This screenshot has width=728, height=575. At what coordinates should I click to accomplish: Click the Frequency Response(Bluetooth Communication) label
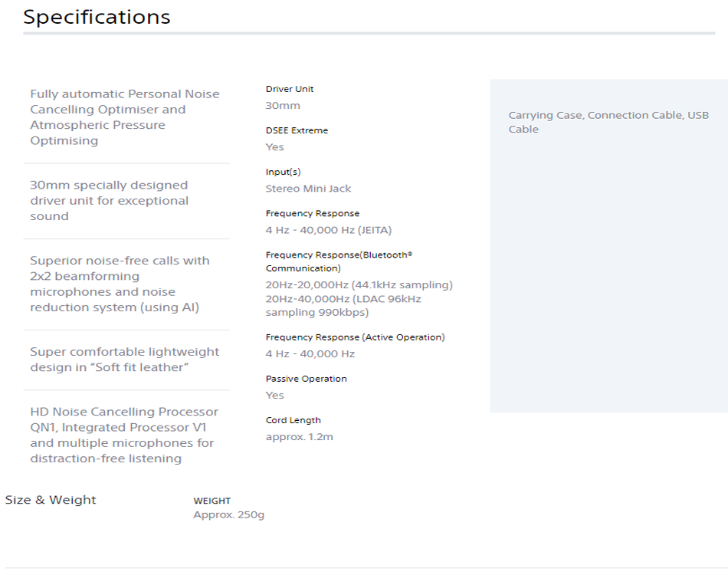(339, 261)
